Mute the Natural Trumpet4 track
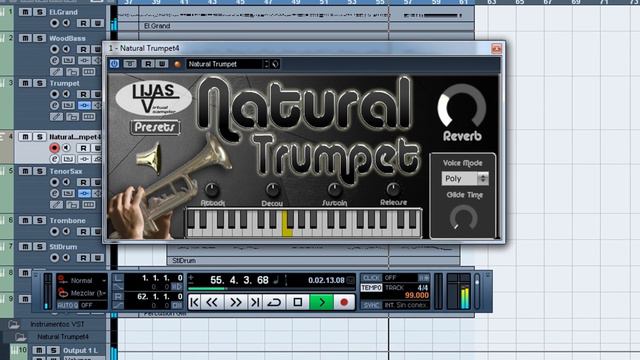Screen dimensions: 640x360 point(25,137)
